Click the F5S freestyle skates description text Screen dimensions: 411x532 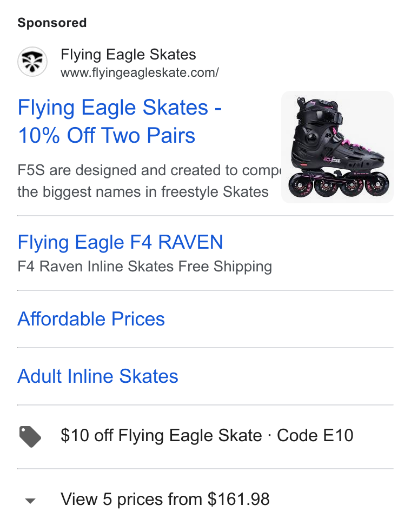(x=149, y=181)
